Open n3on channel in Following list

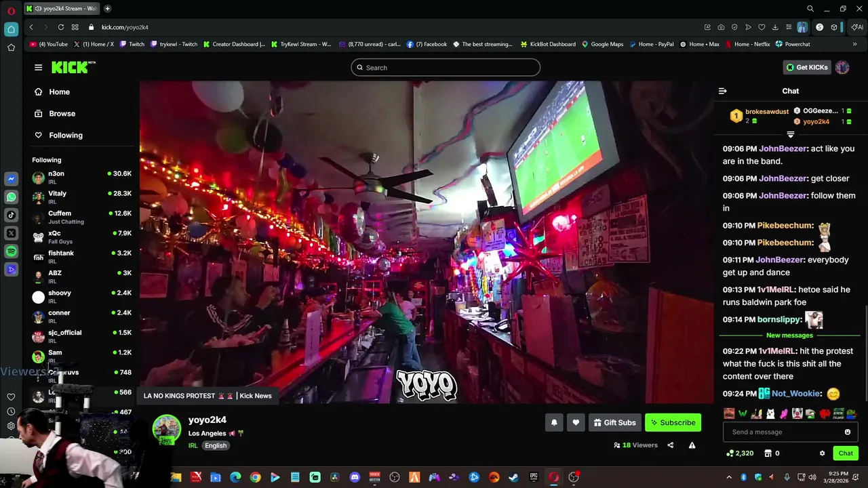81,178
